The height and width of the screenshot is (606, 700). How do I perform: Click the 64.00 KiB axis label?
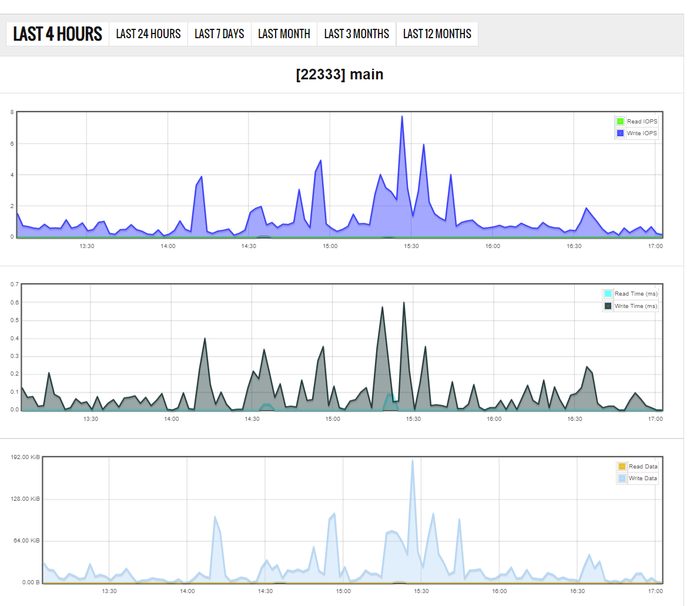click(x=27, y=541)
